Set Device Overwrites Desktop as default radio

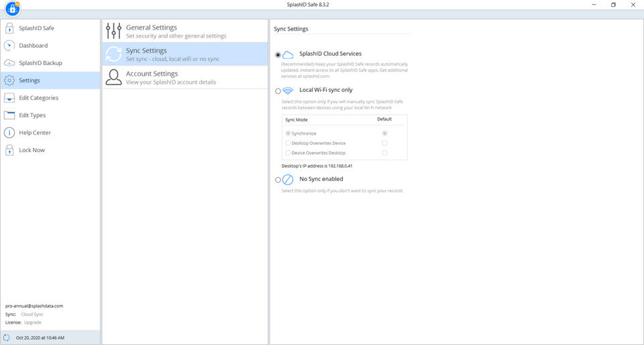tap(384, 153)
